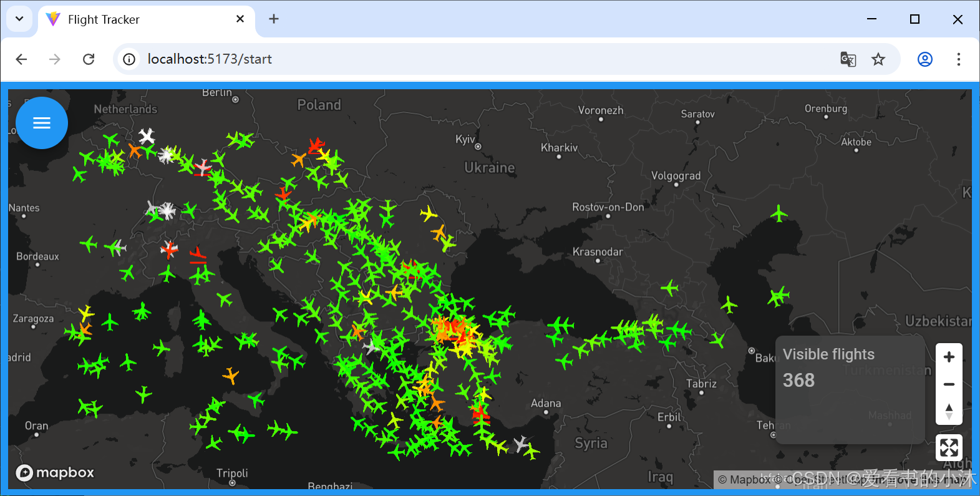Click the Visible flights count 368
The height and width of the screenshot is (496, 980).
(x=798, y=380)
